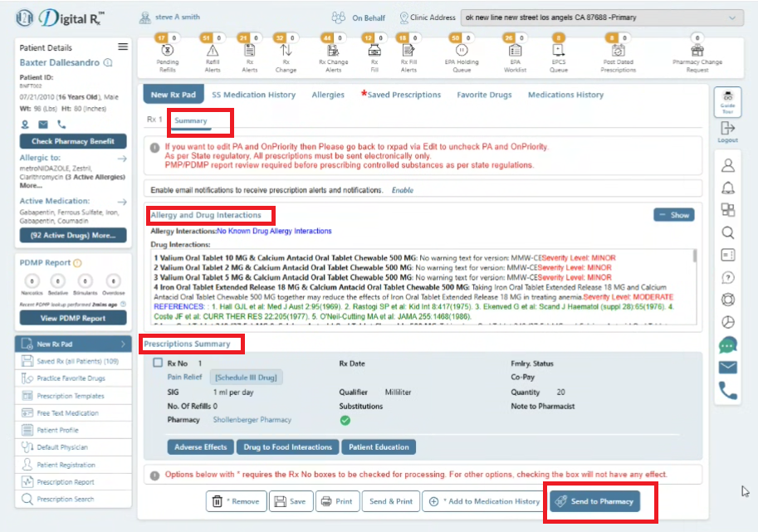Open the notifications bell icon
758x532 pixels.
pos(727,188)
